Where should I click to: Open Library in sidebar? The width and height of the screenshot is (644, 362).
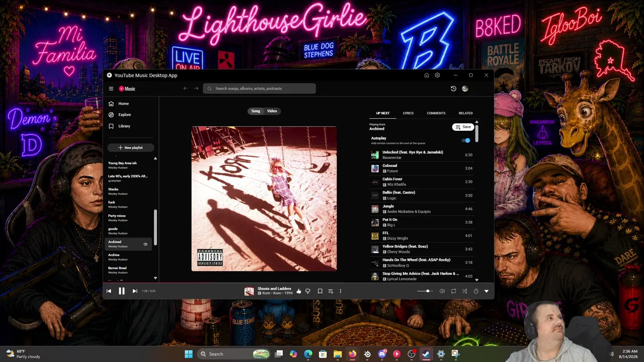click(124, 126)
